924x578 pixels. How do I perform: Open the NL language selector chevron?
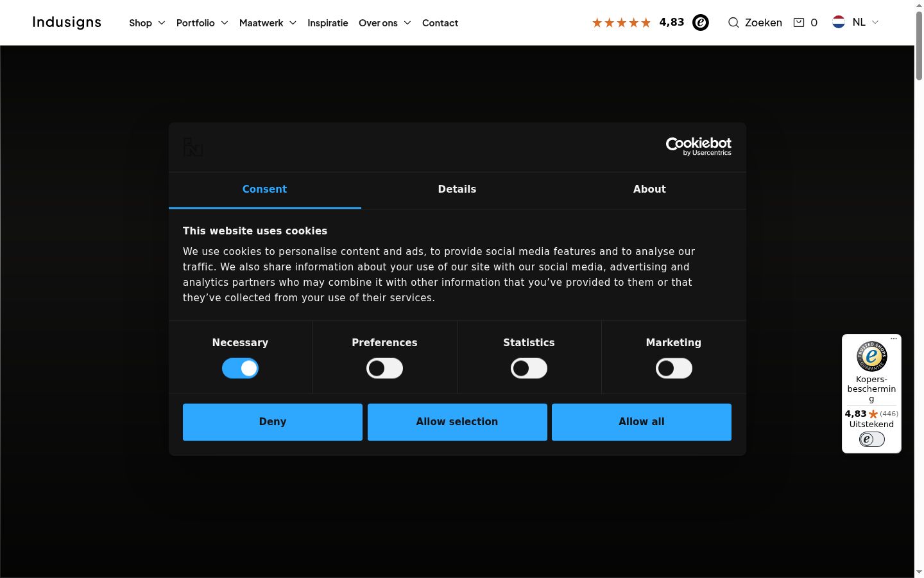875,22
